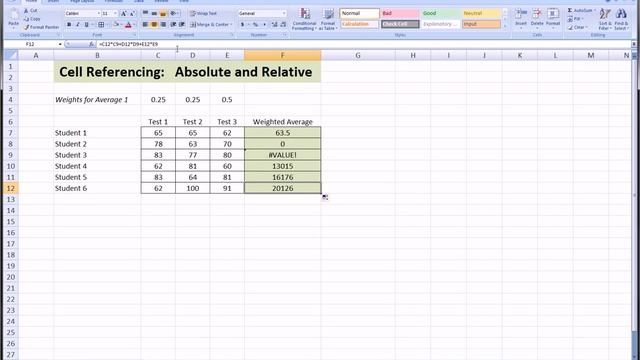Open the font size dropdown
Screen dimensions: 640x360
[x=116, y=13]
